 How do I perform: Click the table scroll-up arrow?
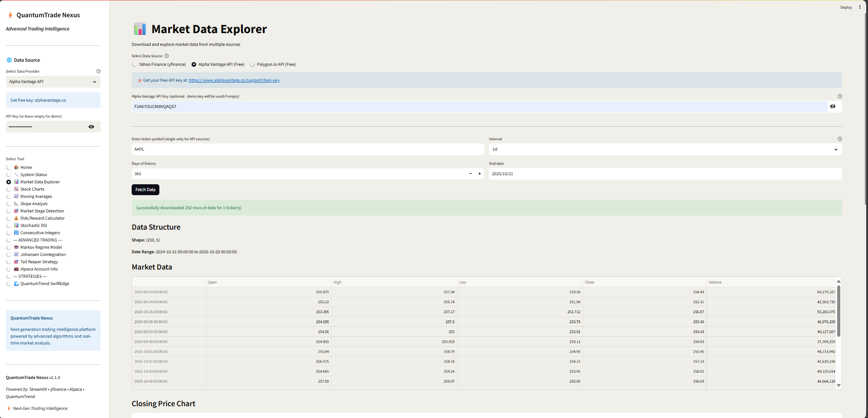[839, 281]
